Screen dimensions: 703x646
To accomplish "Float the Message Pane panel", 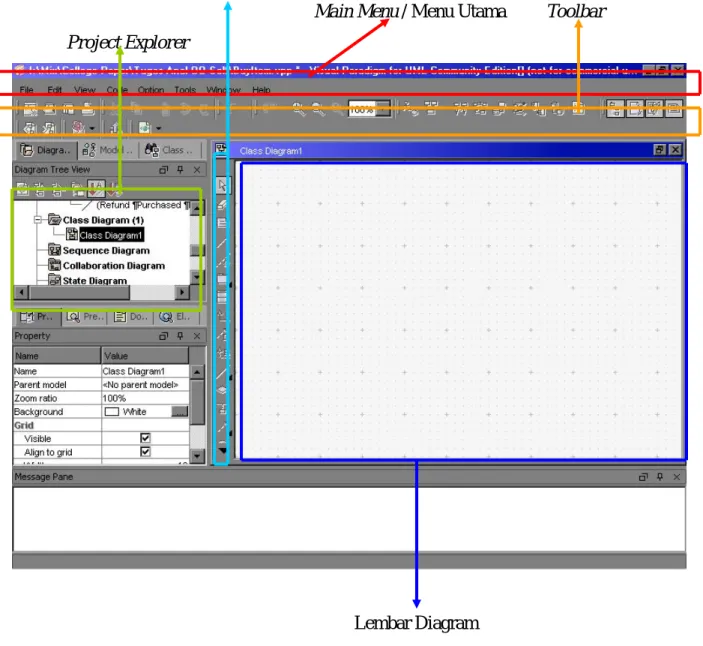I will (643, 477).
